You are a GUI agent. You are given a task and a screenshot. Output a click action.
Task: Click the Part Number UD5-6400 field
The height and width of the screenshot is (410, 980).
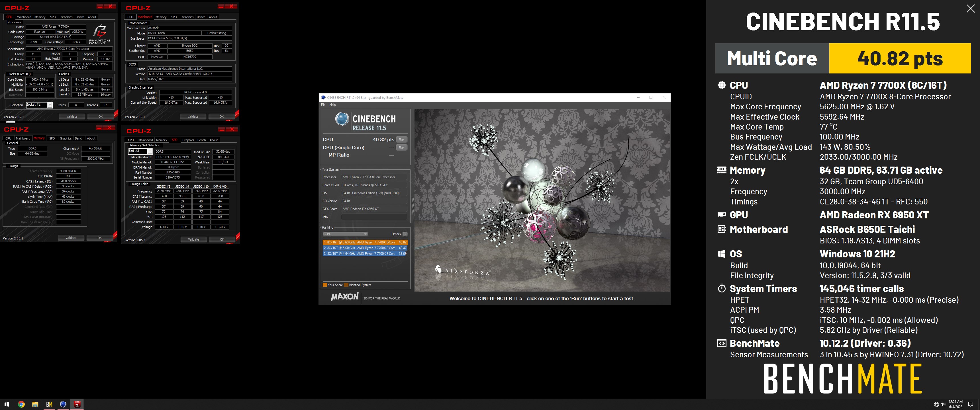173,172
